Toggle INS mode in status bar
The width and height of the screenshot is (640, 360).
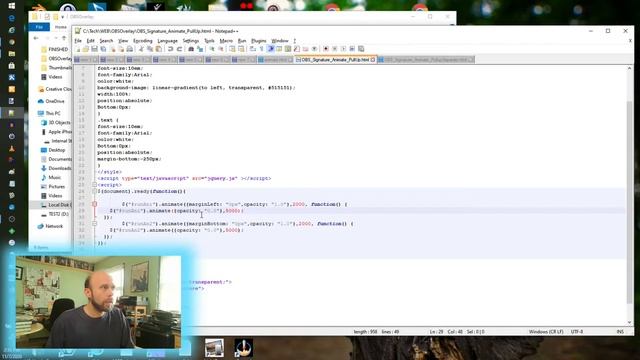coord(620,332)
